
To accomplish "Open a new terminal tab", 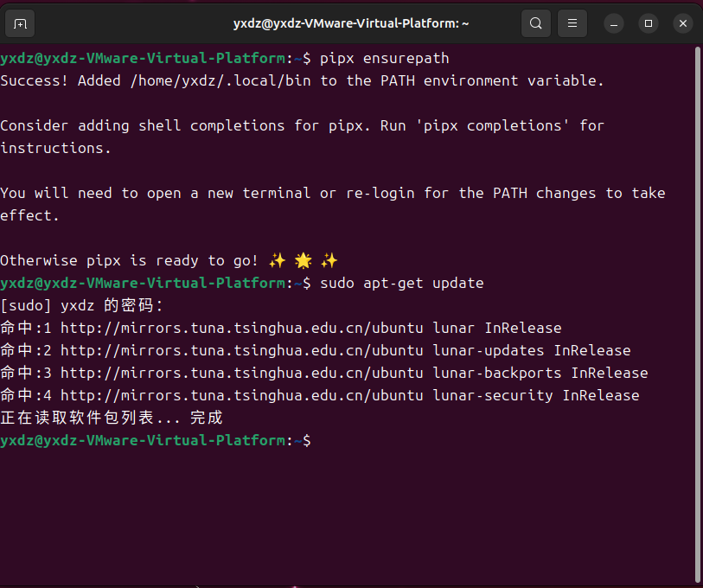I will [20, 23].
